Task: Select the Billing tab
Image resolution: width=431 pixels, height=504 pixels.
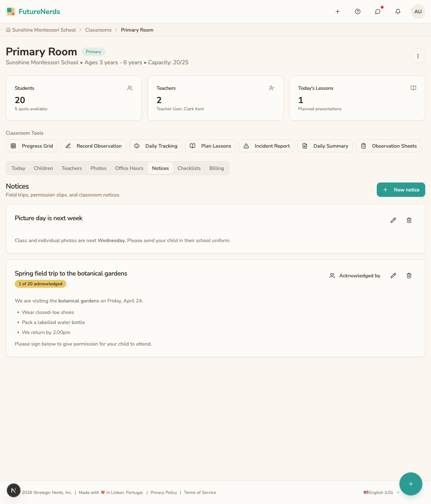Action: (217, 168)
